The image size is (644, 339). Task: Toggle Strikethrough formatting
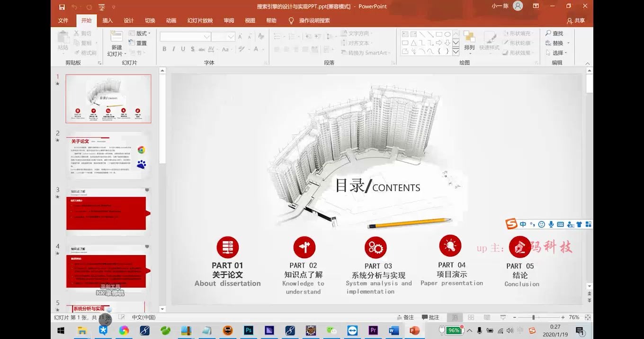[201, 49]
